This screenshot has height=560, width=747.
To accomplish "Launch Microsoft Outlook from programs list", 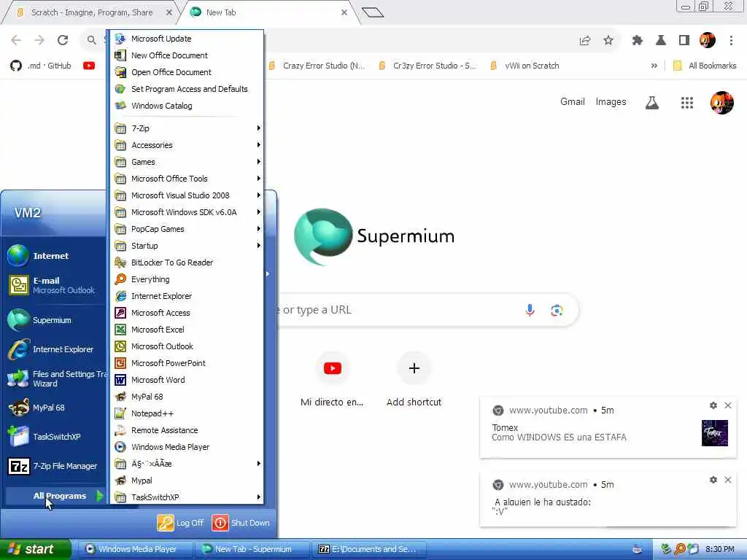I will 187,346.
